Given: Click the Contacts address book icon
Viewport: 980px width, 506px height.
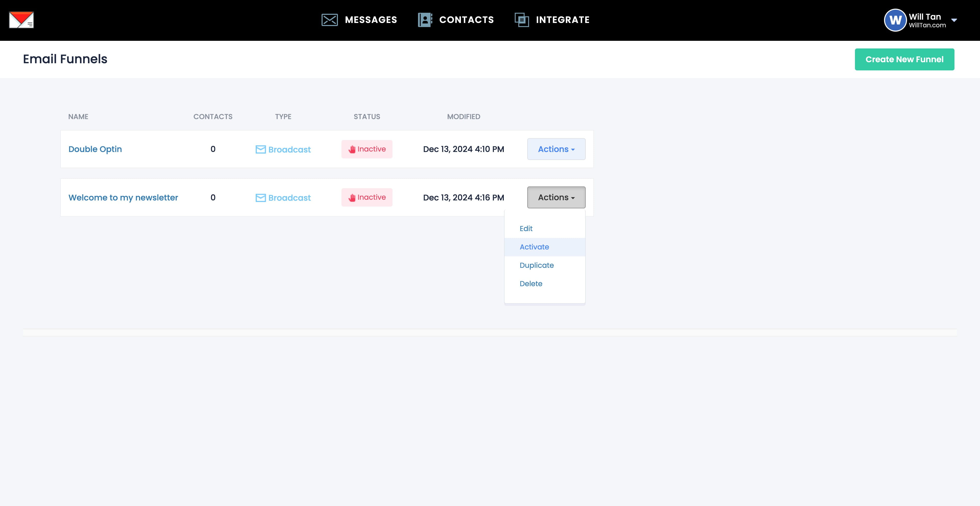Looking at the screenshot, I should pos(425,20).
